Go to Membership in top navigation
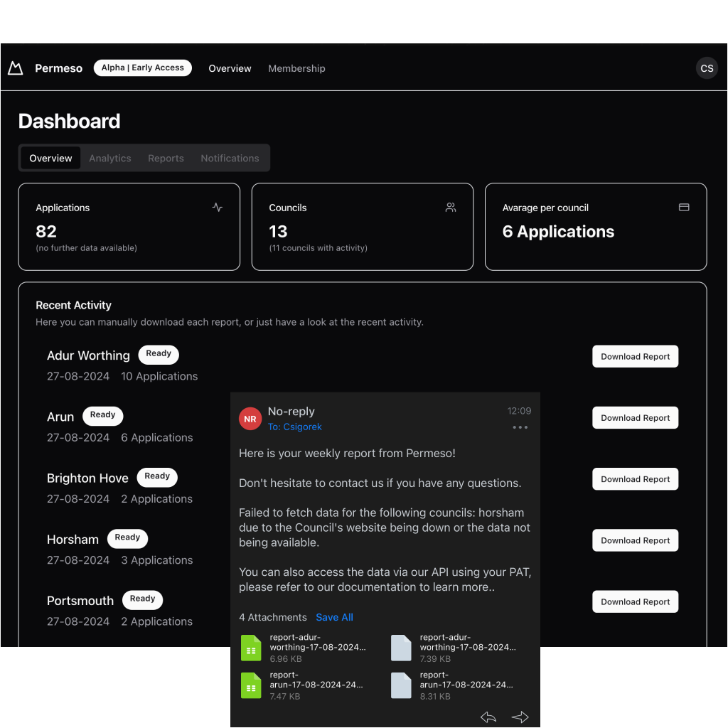The image size is (728, 728). tap(296, 68)
